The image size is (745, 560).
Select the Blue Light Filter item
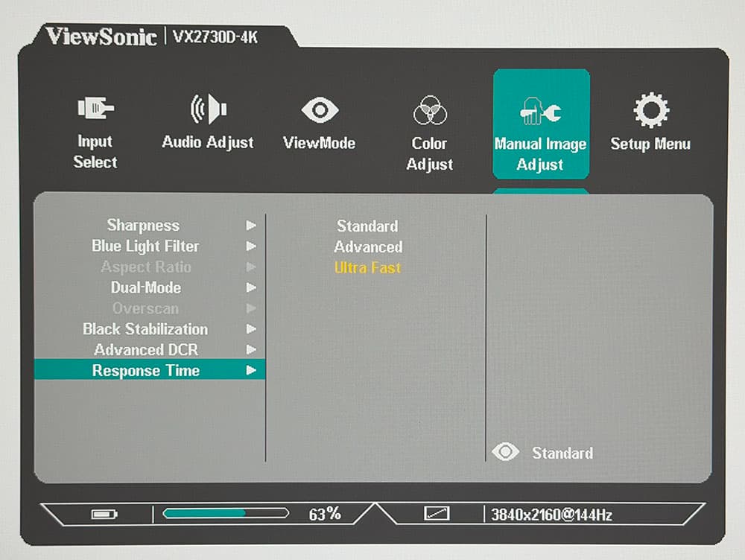145,246
